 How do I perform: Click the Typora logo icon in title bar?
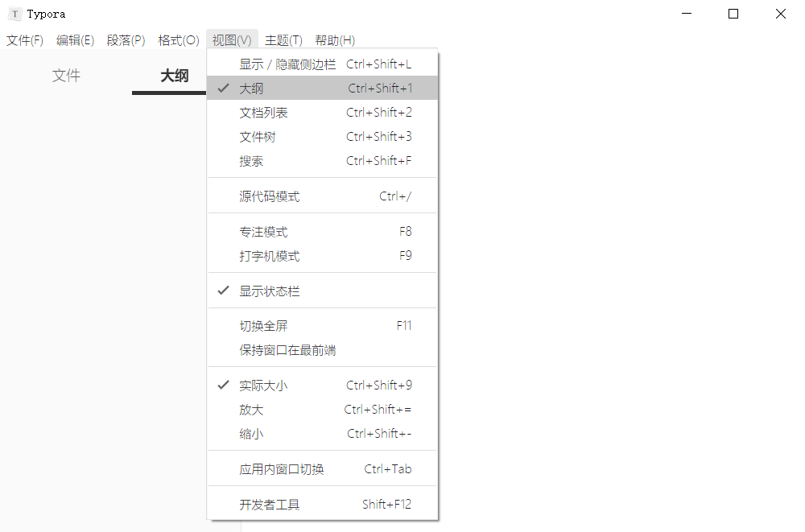point(14,13)
